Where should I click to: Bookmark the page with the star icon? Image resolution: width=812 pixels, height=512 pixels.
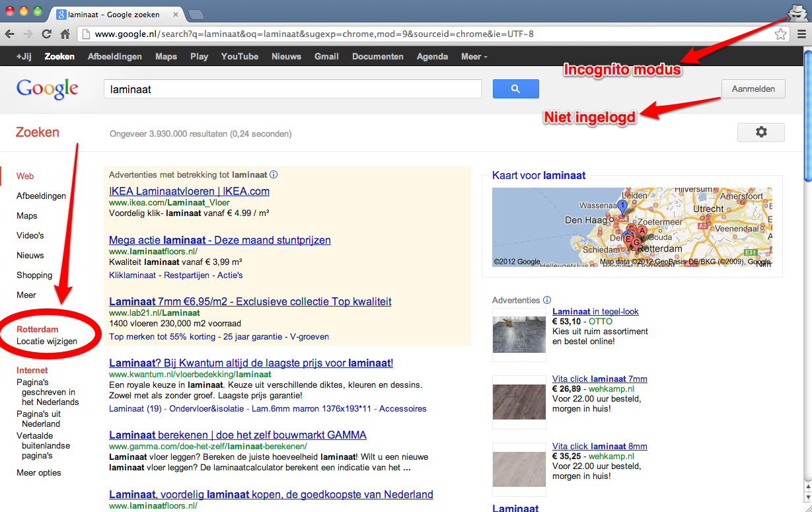[780, 34]
